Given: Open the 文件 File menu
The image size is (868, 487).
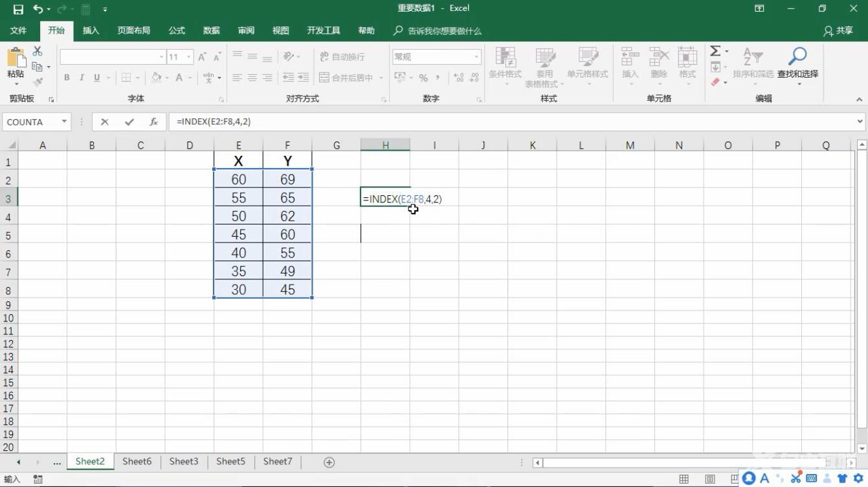Looking at the screenshot, I should point(18,30).
